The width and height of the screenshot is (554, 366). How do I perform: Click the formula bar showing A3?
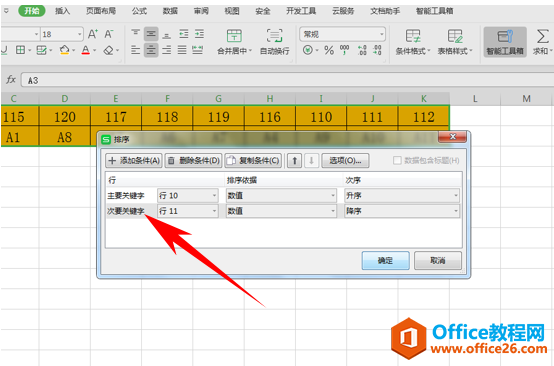(288, 80)
